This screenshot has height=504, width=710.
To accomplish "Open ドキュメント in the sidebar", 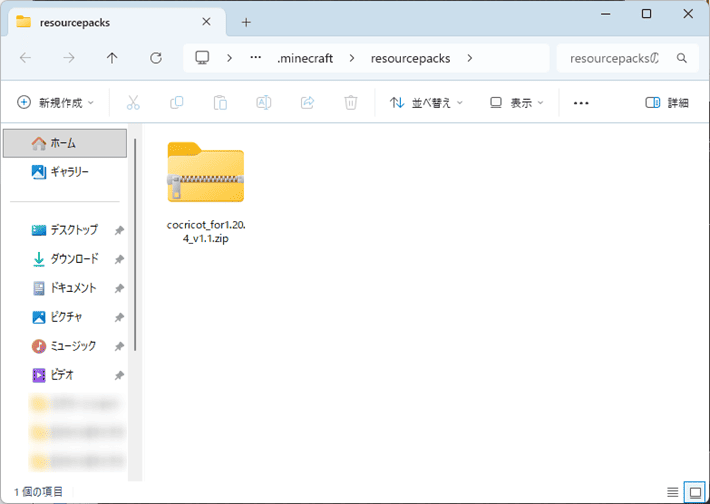I will coord(64,288).
